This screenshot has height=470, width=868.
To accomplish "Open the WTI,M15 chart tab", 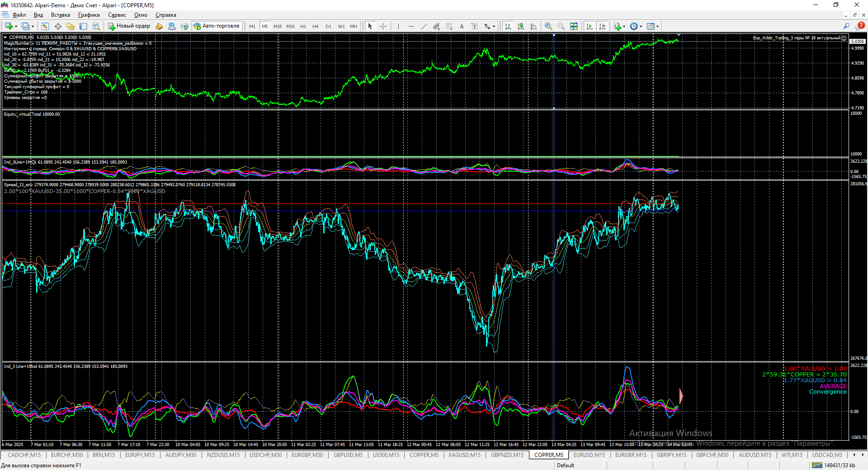I will (792, 455).
